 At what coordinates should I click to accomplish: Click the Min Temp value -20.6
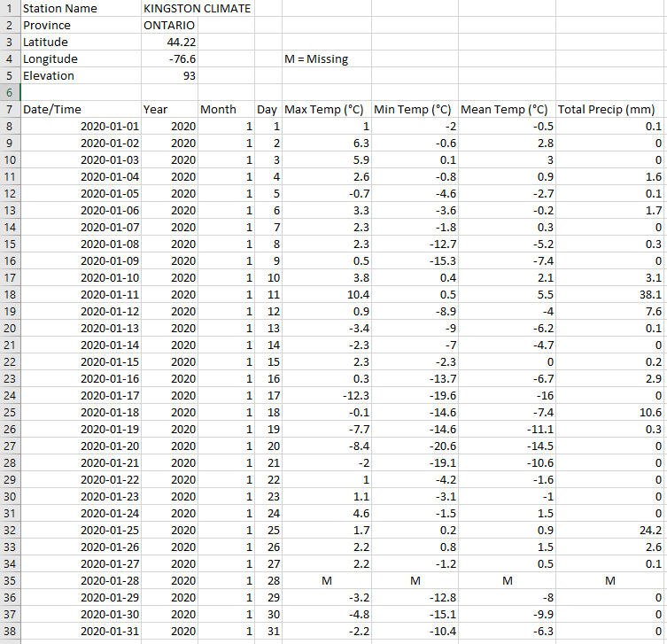(x=415, y=446)
